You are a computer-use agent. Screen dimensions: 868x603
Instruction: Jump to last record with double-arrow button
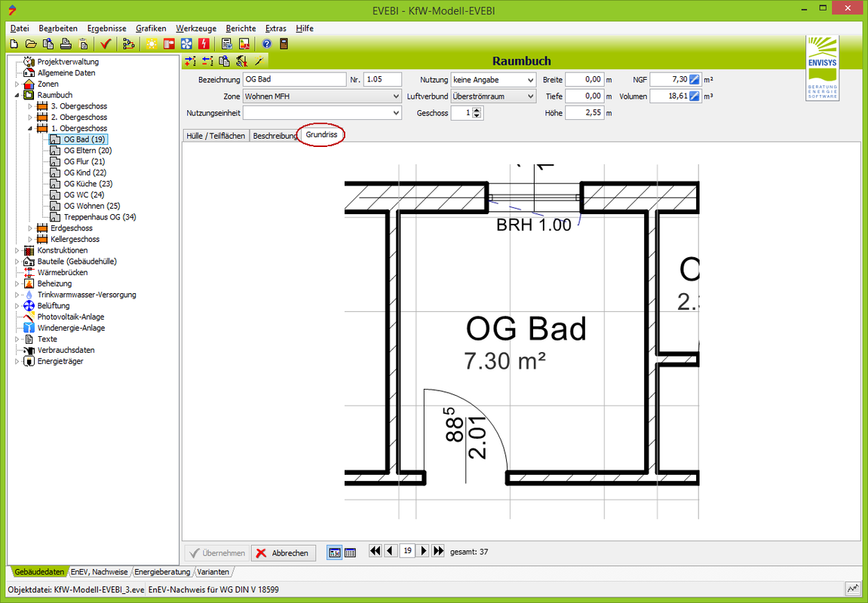pyautogui.click(x=438, y=551)
